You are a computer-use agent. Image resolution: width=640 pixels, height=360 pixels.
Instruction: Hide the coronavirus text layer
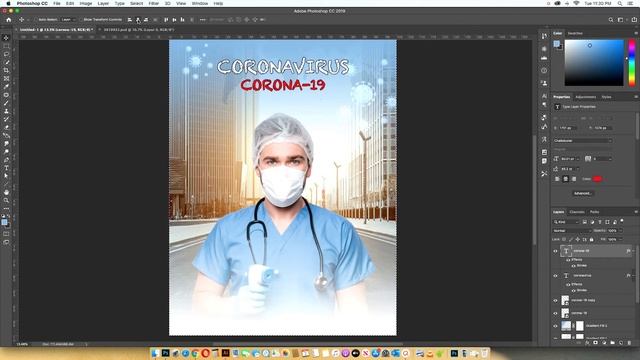(x=555, y=276)
